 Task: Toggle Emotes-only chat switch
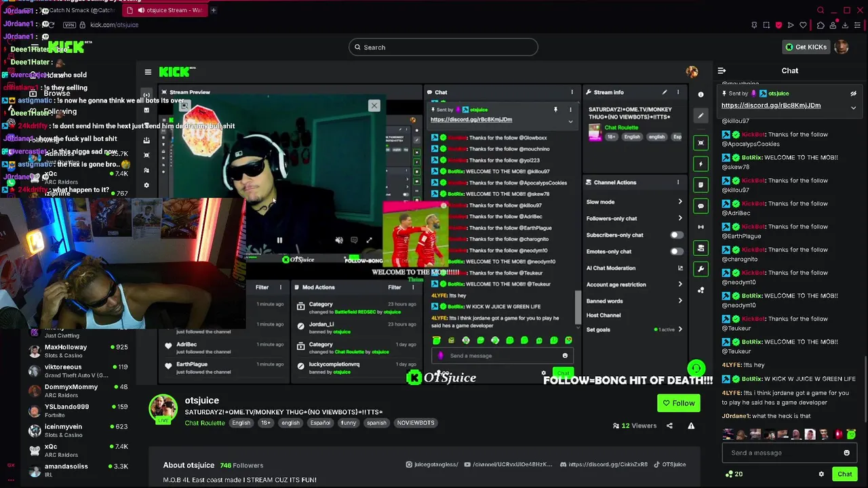[x=676, y=251]
